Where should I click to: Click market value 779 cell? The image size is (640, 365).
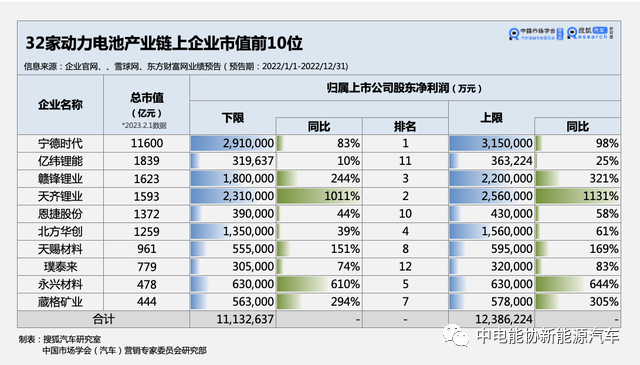point(147,267)
